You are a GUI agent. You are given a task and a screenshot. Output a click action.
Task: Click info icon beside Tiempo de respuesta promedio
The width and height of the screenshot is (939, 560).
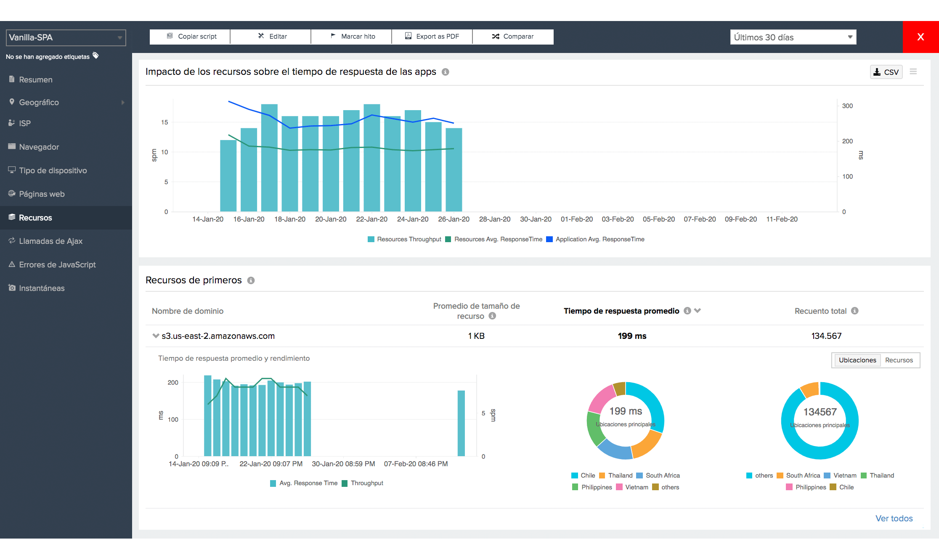[687, 311]
